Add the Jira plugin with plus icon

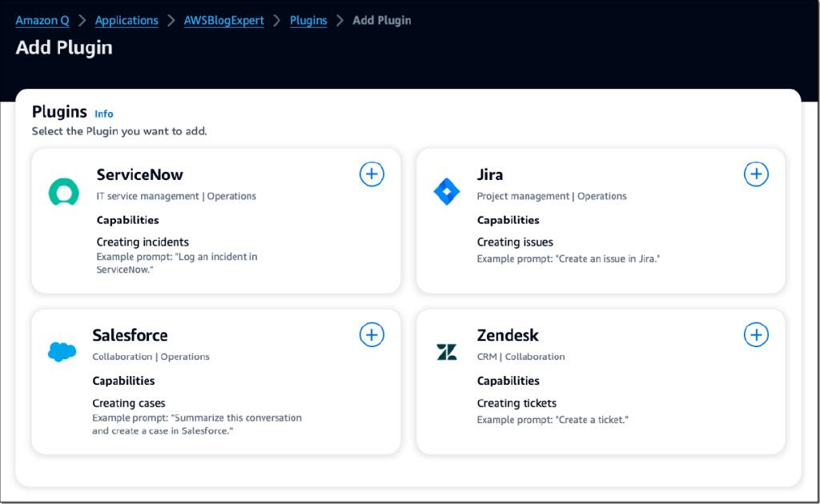[756, 174]
